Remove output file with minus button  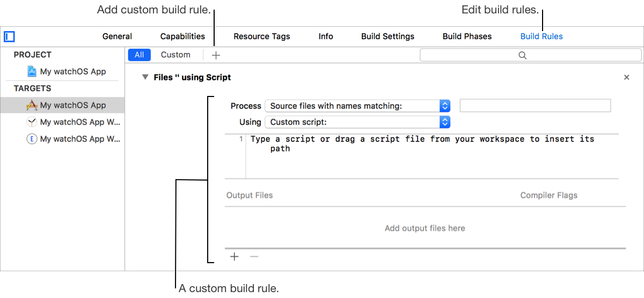(x=254, y=256)
